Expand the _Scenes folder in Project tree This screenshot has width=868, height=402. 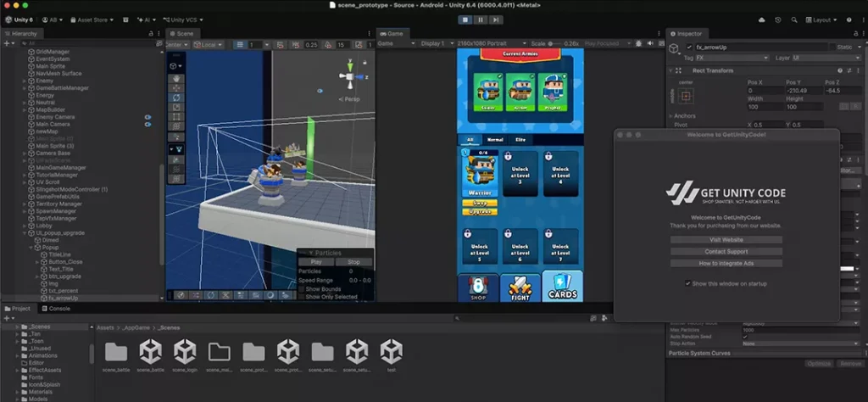(x=17, y=327)
